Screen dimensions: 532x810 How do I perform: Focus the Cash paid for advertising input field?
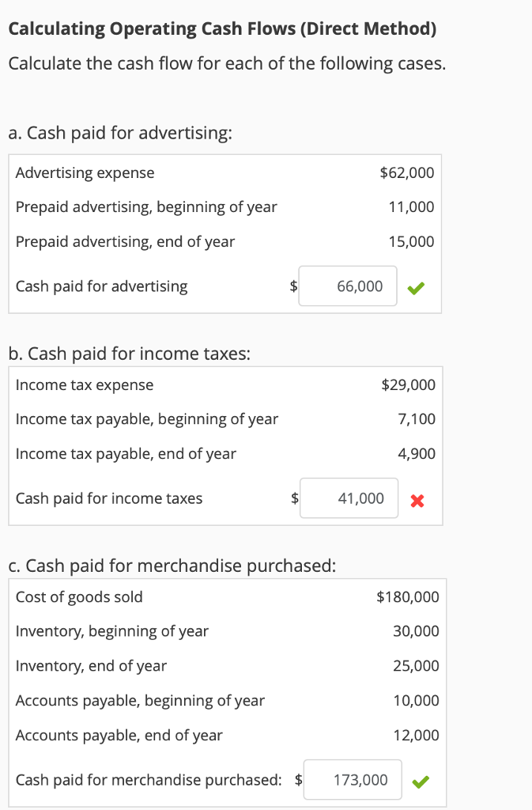348,286
